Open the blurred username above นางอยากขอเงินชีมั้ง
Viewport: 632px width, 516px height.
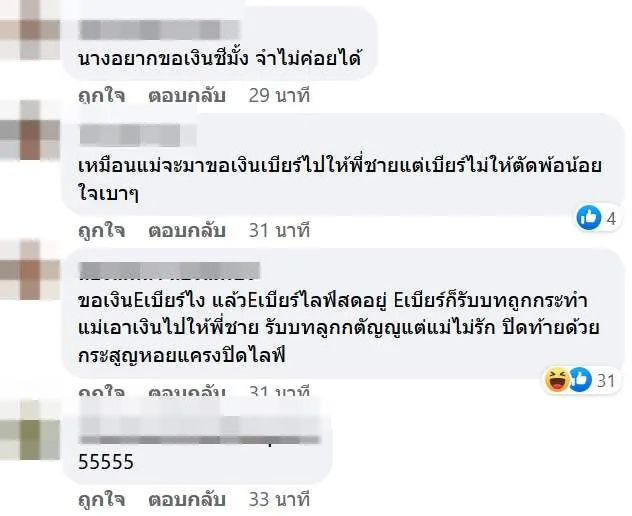[159, 30]
